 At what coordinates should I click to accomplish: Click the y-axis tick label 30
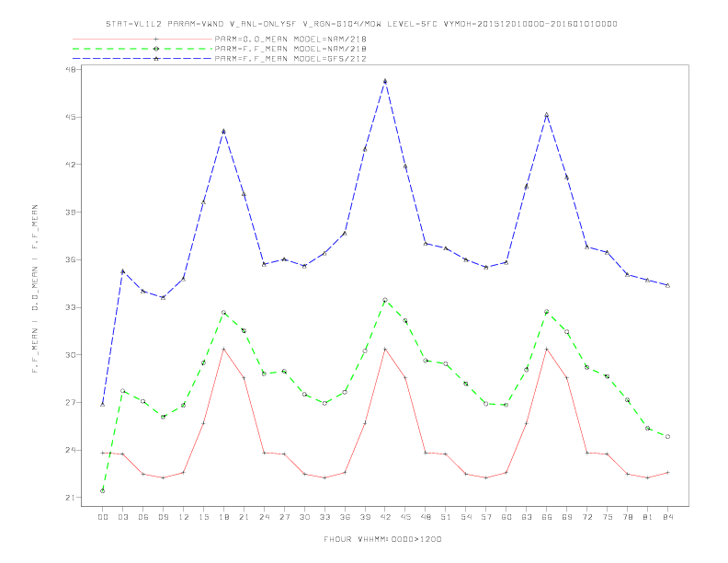click(x=71, y=355)
